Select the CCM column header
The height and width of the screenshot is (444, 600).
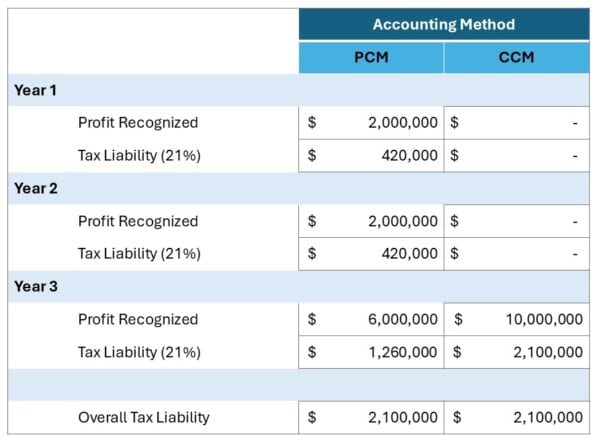516,57
